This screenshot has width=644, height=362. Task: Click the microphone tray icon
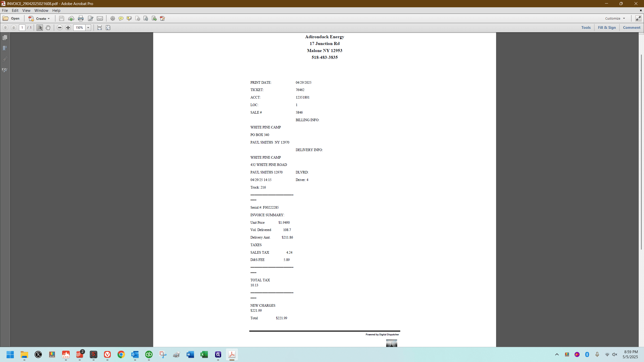(597, 354)
